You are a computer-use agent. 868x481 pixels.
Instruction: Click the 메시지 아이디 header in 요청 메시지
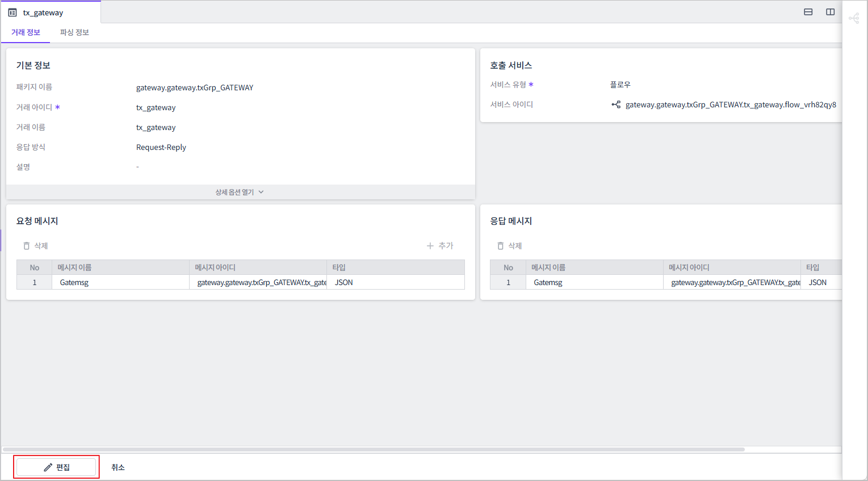point(258,267)
